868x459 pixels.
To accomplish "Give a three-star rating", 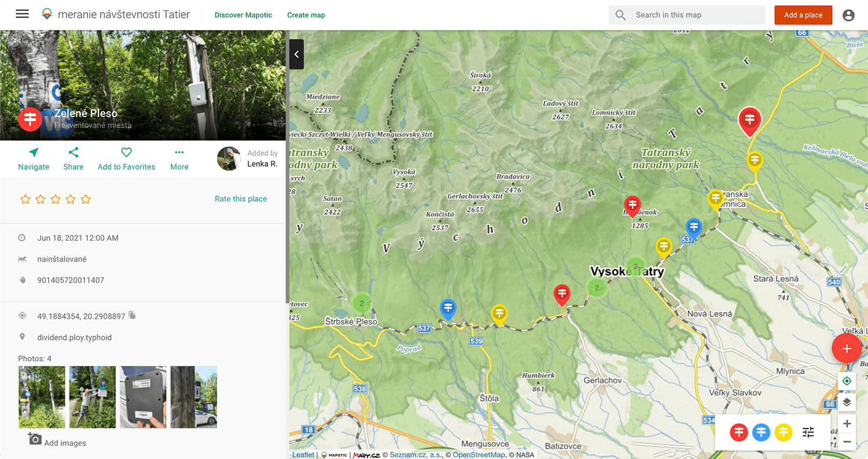I will [x=56, y=199].
